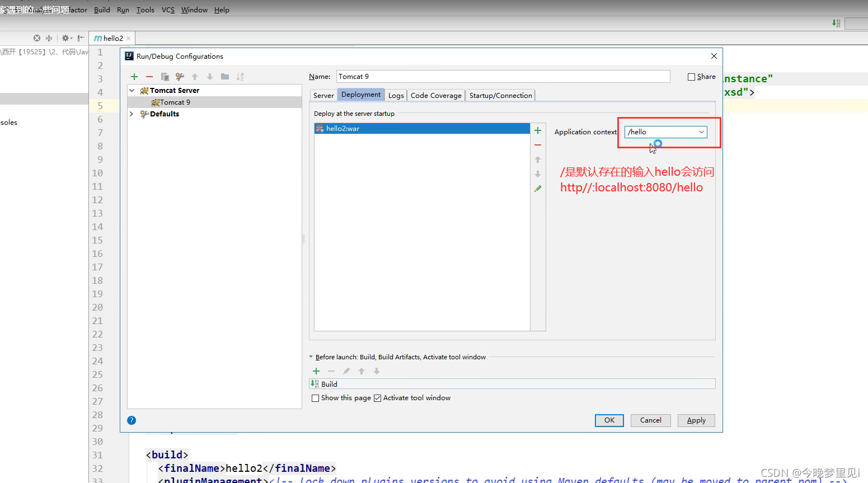Edit before launch task pencil icon
This screenshot has width=868, height=483.
pyautogui.click(x=346, y=371)
